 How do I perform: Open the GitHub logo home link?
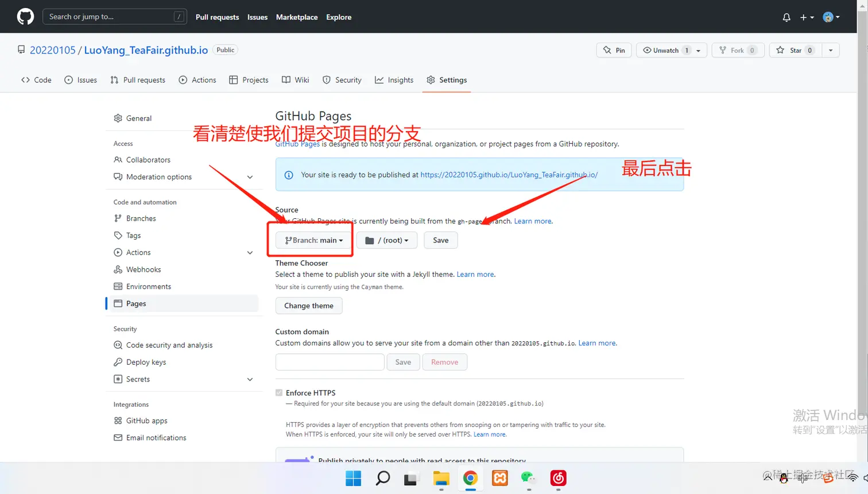(x=25, y=17)
